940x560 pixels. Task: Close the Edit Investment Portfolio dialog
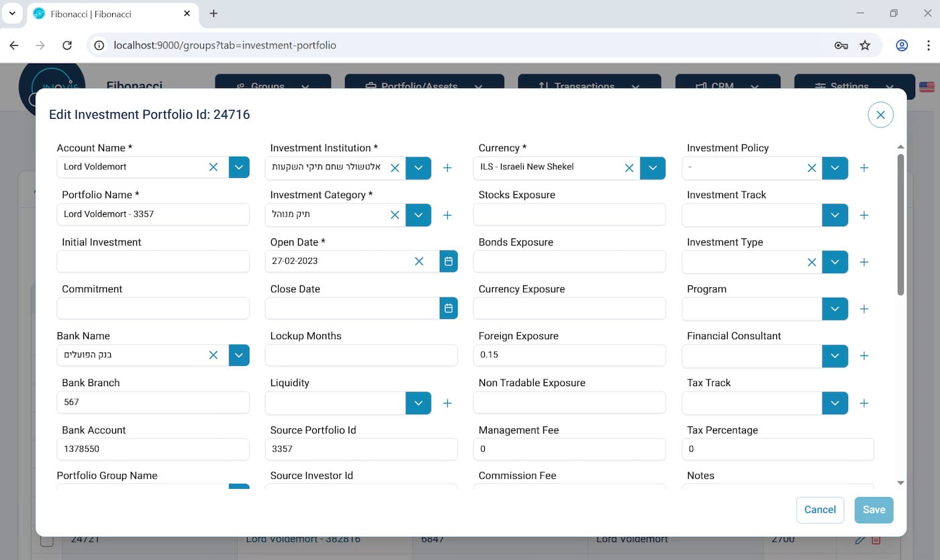(880, 115)
